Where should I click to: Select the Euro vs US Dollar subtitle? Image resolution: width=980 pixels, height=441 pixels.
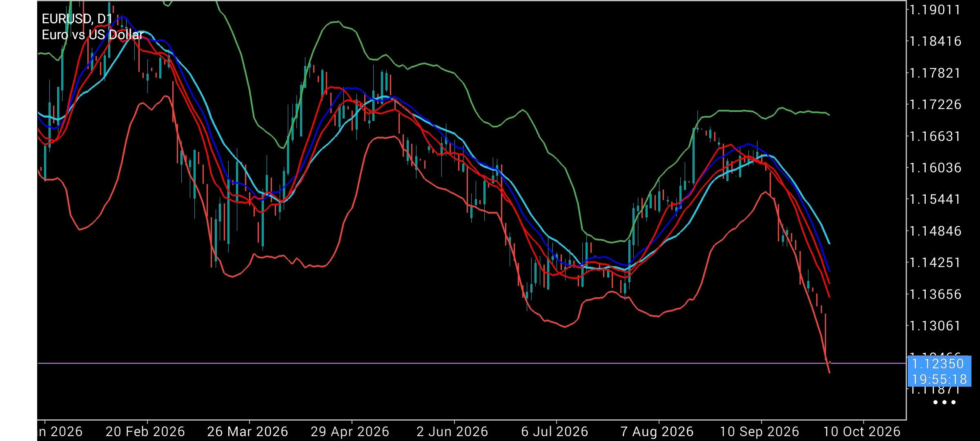[93, 35]
